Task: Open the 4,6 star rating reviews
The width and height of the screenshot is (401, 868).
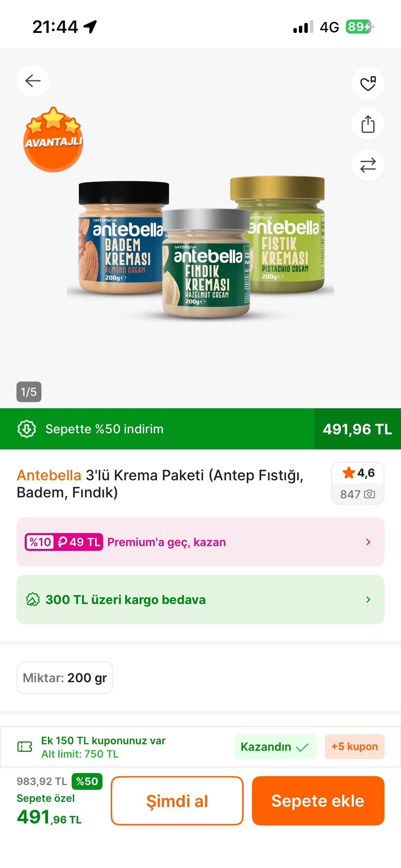Action: (358, 473)
